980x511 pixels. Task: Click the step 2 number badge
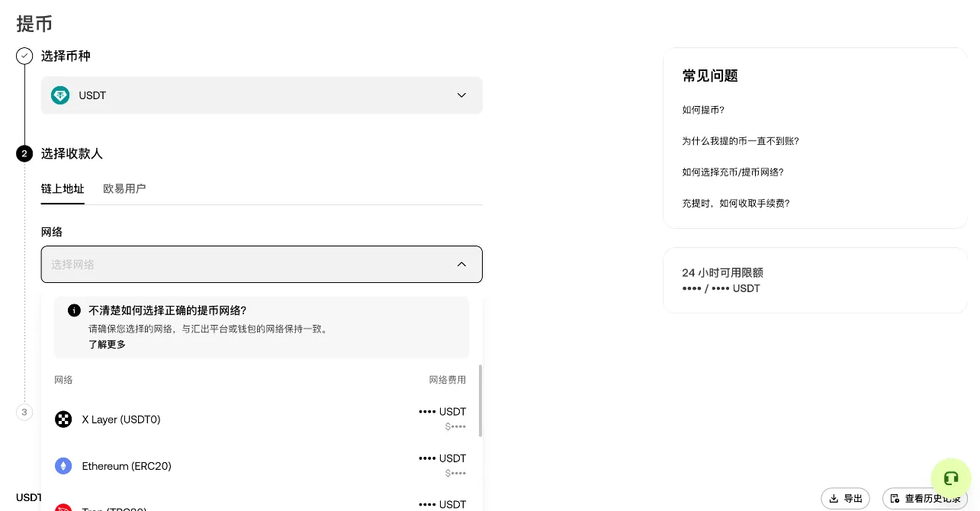[x=24, y=153]
